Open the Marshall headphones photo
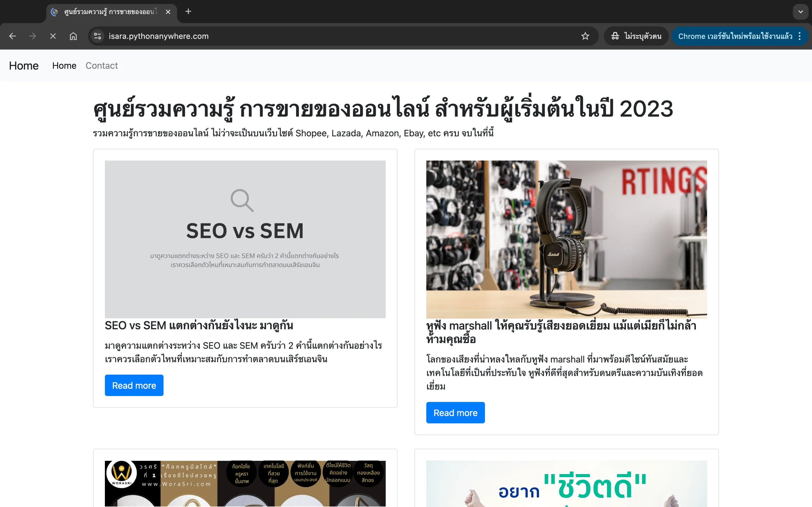 click(x=566, y=239)
